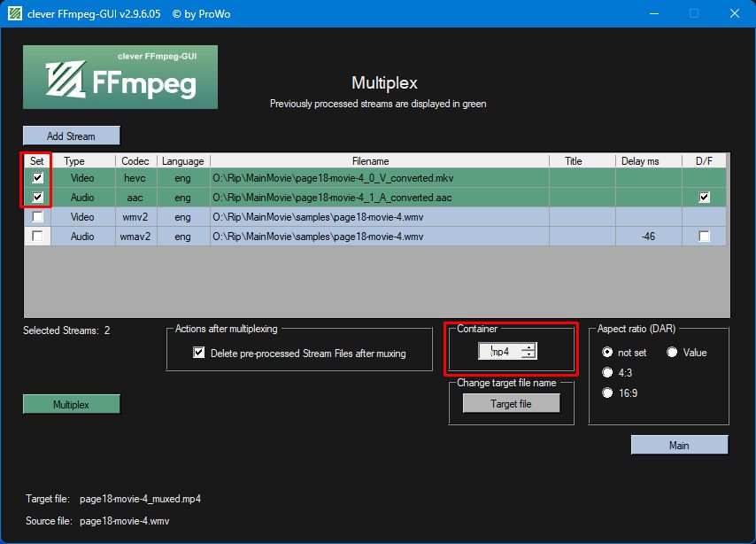This screenshot has height=544, width=756.
Task: Click the mp4 container text field
Action: 500,352
